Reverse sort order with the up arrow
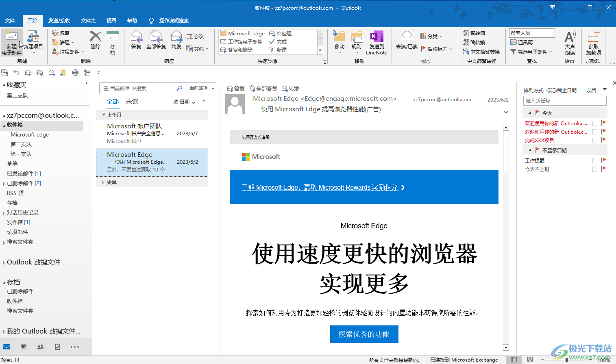The height and width of the screenshot is (364, 616). pos(204,102)
